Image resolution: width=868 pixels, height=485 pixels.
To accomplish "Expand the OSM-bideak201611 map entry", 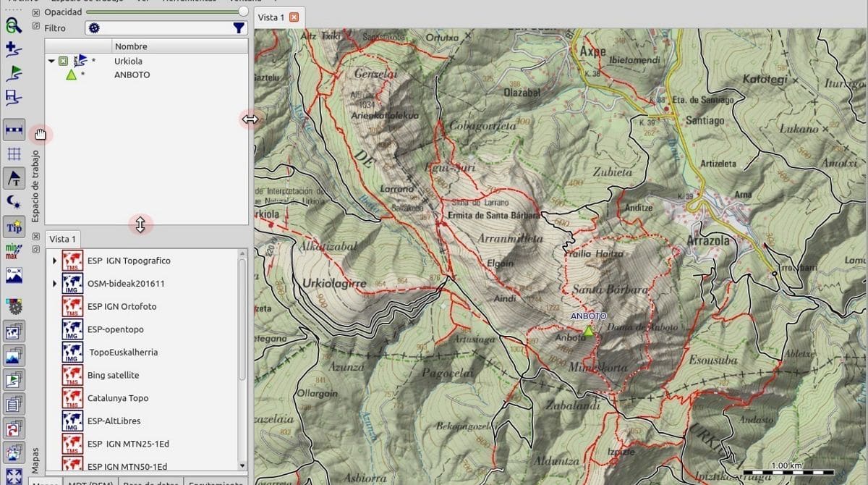I will pyautogui.click(x=54, y=283).
